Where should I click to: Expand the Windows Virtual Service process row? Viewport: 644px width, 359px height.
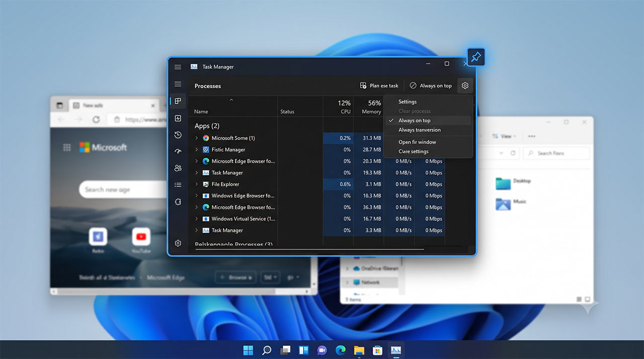(x=197, y=219)
